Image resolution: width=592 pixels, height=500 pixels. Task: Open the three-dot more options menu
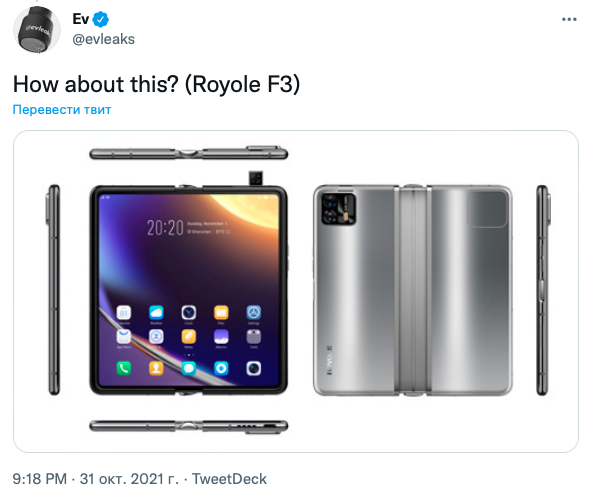[x=569, y=19]
